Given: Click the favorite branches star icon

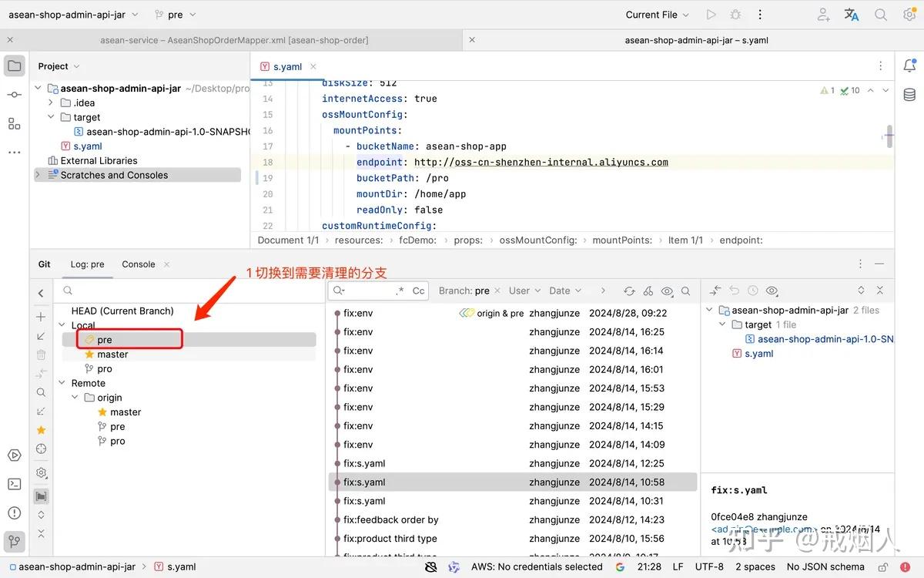Looking at the screenshot, I should [x=41, y=429].
